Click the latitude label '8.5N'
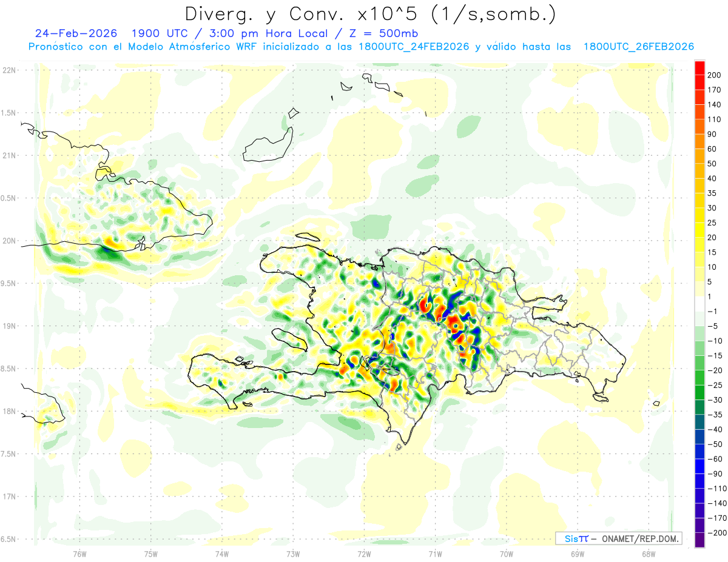Image resolution: width=728 pixels, height=562 pixels. (x=8, y=369)
